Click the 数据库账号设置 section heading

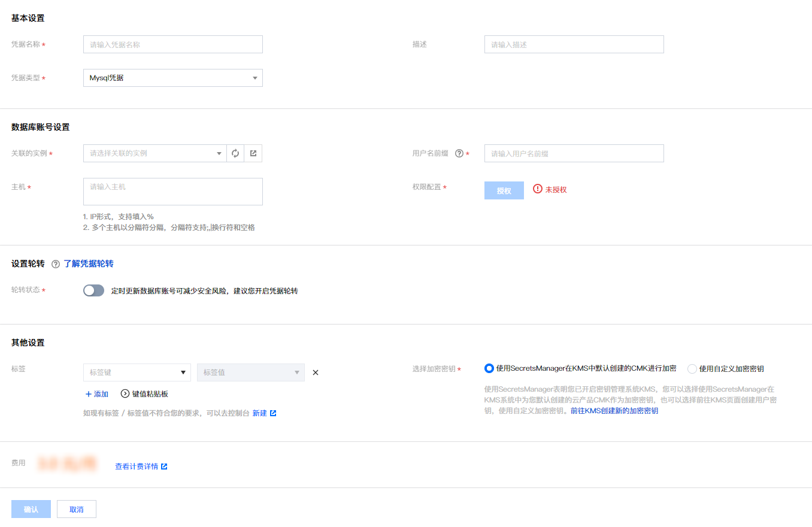[x=41, y=127]
